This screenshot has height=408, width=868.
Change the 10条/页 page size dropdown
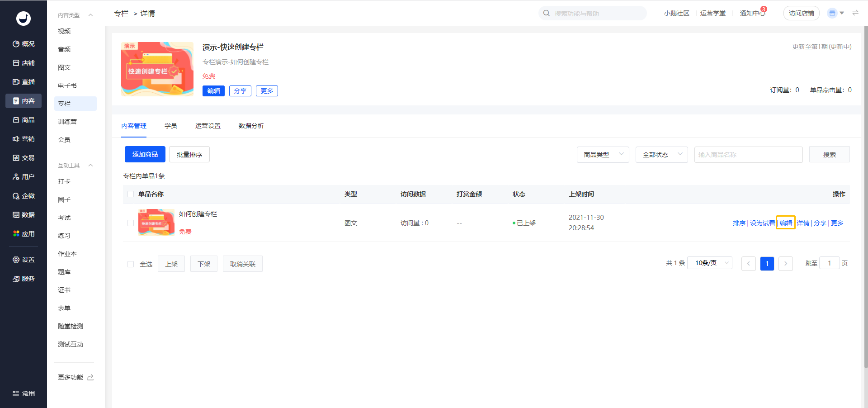709,263
